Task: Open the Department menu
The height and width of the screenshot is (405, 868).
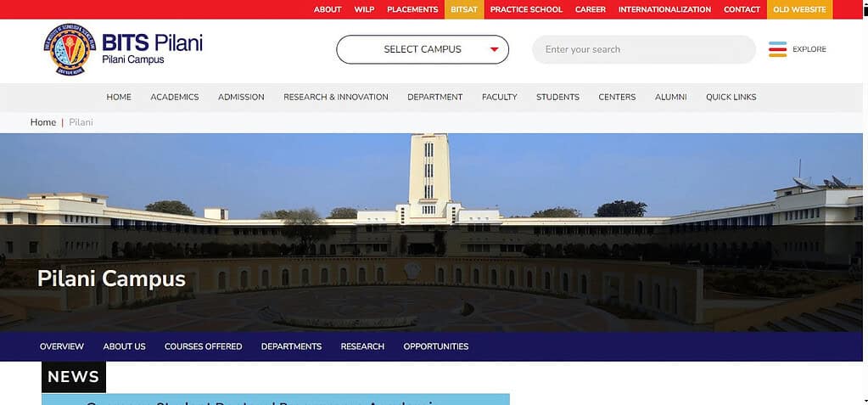Action: click(434, 97)
